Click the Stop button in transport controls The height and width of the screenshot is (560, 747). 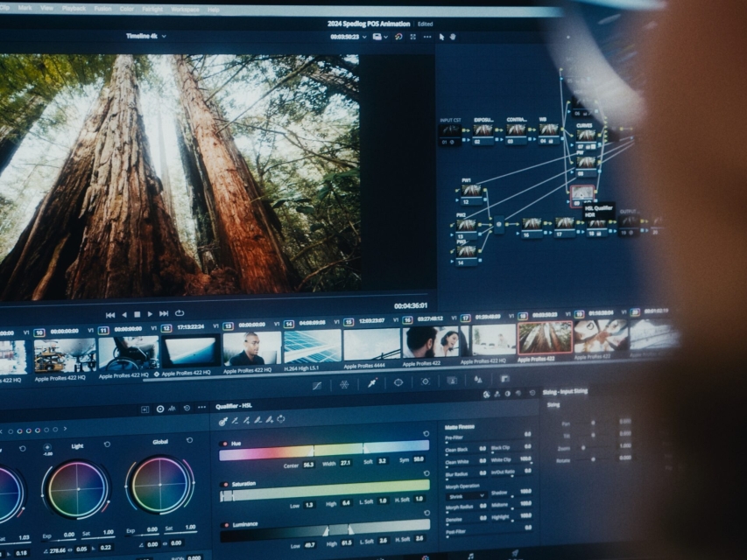[137, 314]
